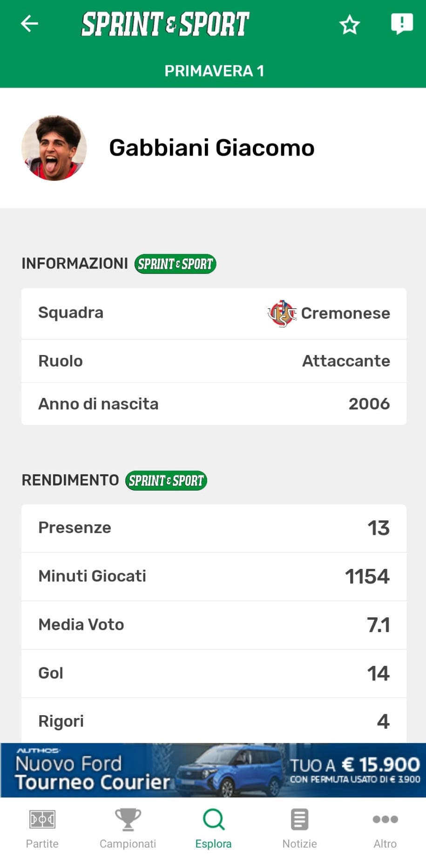The height and width of the screenshot is (868, 426).
Task: Tap the Sprint e Sport badge beside Informazioni
Action: click(x=175, y=264)
